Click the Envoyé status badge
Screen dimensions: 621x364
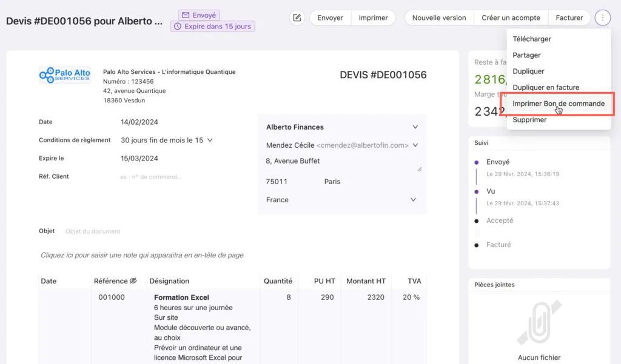pyautogui.click(x=199, y=15)
